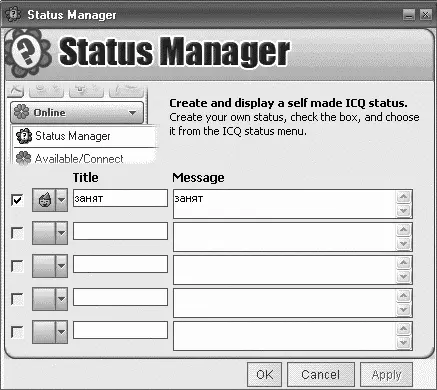The width and height of the screenshot is (437, 390).
Task: Click scroll-up arrow in second message box
Action: (x=403, y=230)
